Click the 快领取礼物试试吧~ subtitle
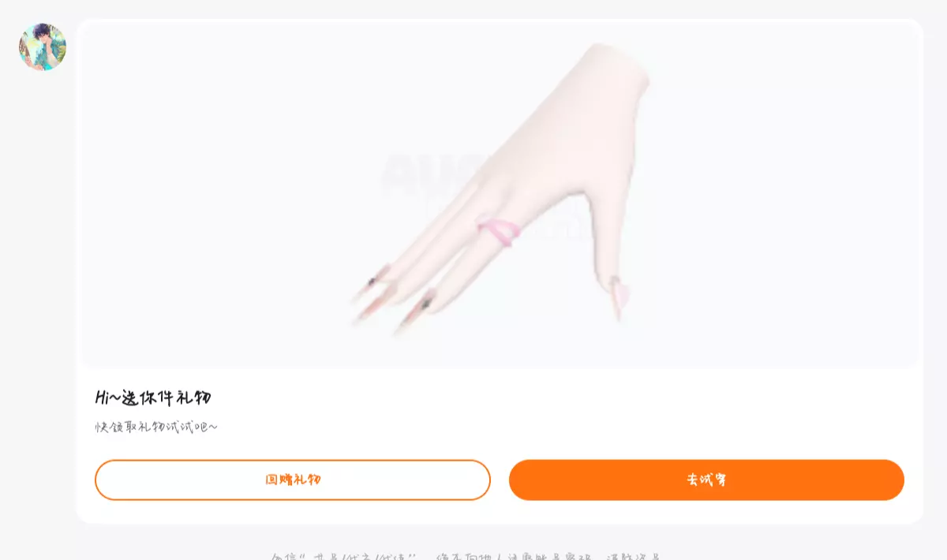The image size is (947, 560). coord(156,427)
